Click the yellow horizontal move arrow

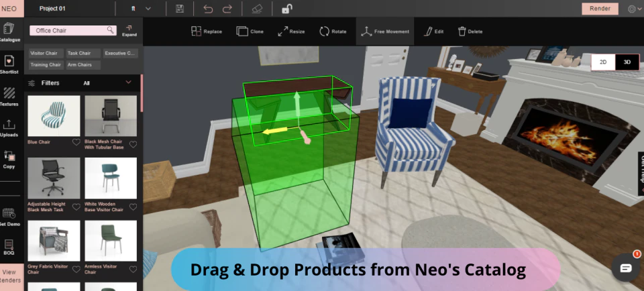(x=275, y=131)
